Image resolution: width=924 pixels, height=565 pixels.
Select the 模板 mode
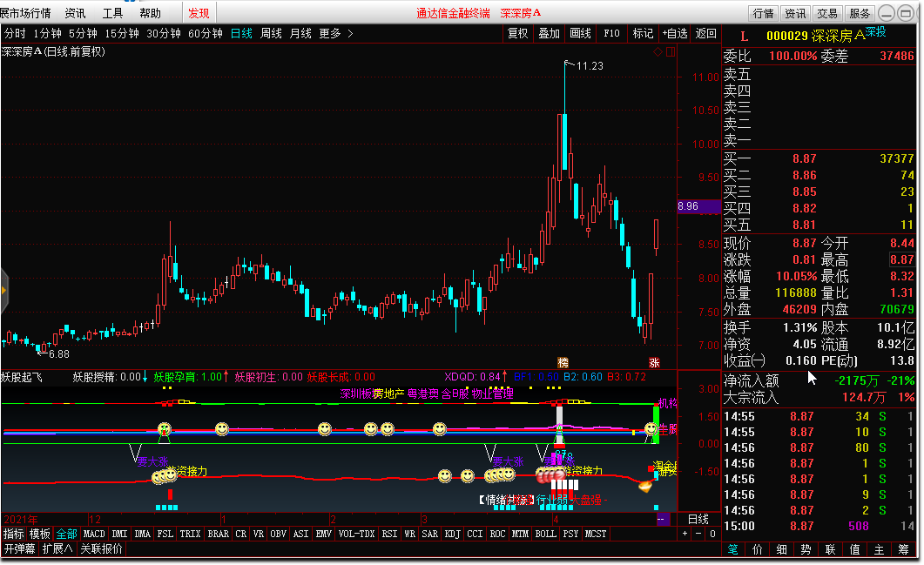point(40,534)
